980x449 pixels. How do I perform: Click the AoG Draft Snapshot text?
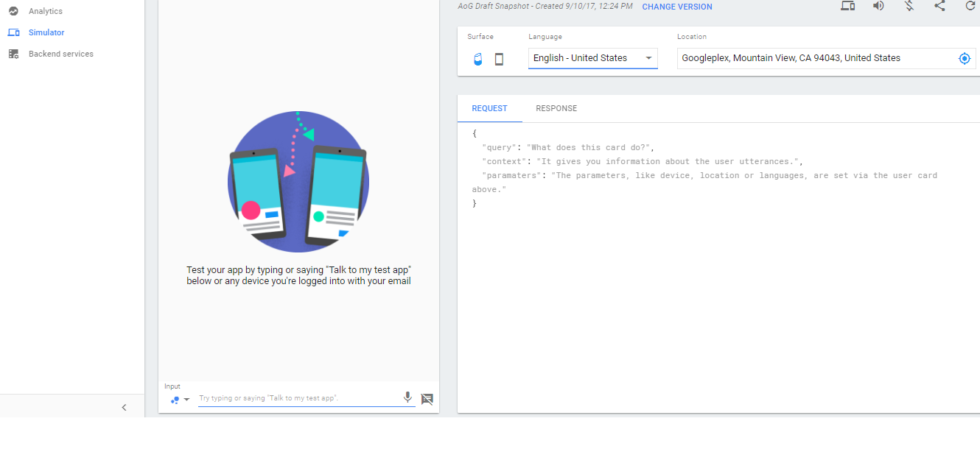tap(545, 6)
